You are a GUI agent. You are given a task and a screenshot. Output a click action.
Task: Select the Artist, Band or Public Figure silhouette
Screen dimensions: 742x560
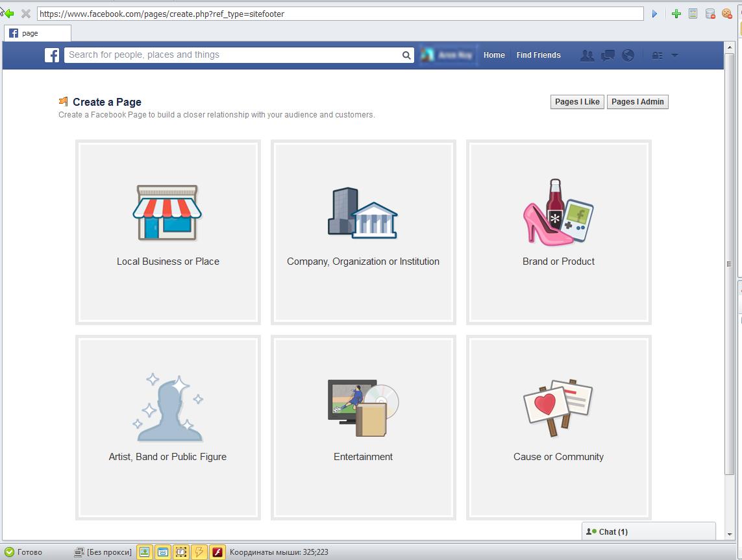[167, 408]
